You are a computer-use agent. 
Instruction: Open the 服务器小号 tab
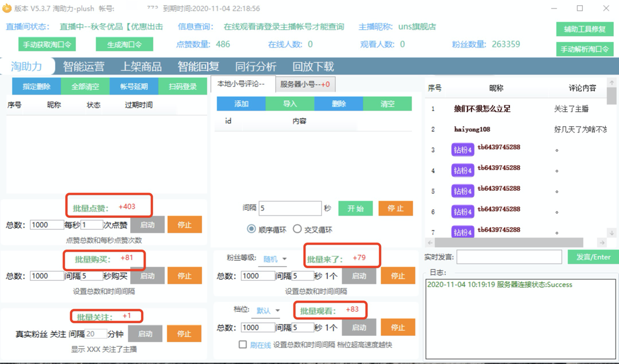pyautogui.click(x=305, y=84)
